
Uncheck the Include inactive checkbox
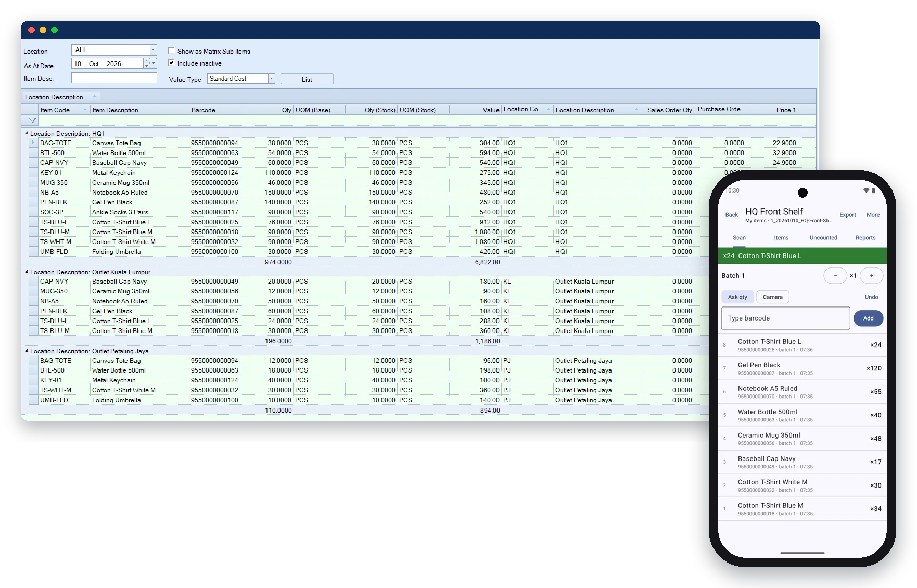(171, 63)
